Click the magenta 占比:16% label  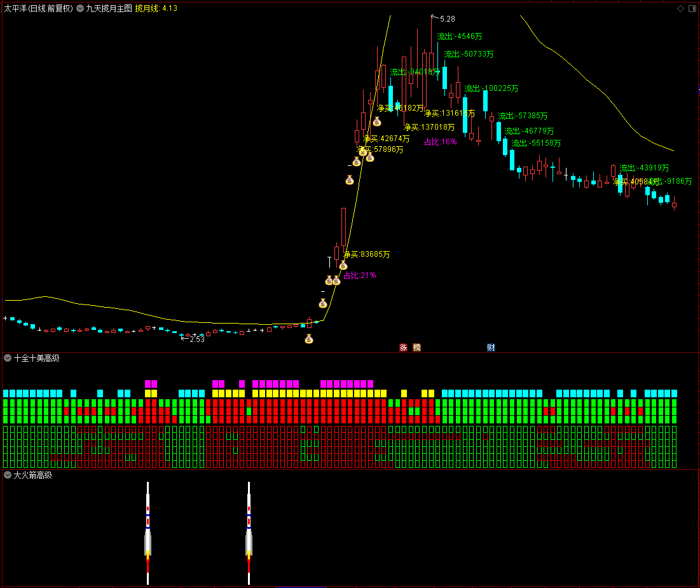click(x=440, y=142)
